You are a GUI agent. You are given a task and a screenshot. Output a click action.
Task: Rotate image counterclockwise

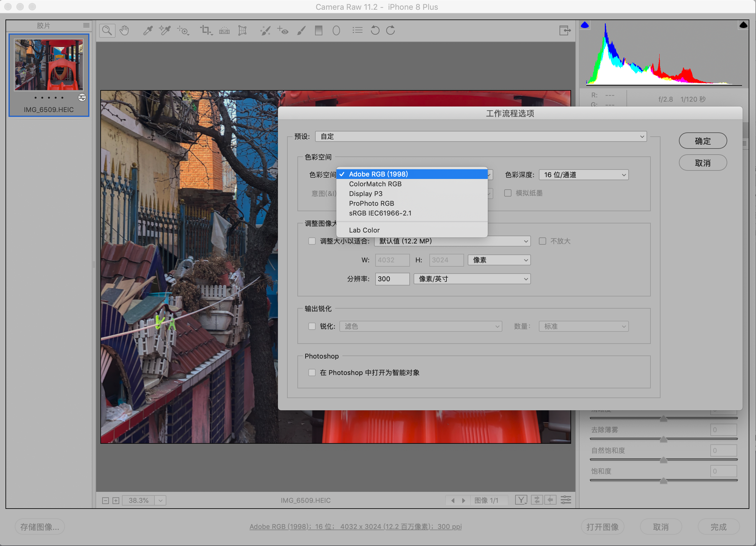375,31
